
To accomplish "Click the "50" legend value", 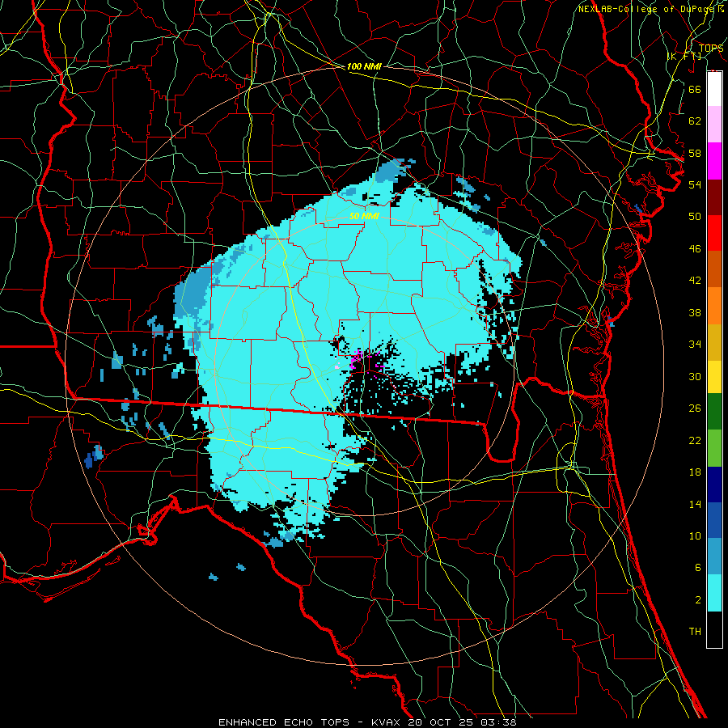I will [695, 217].
